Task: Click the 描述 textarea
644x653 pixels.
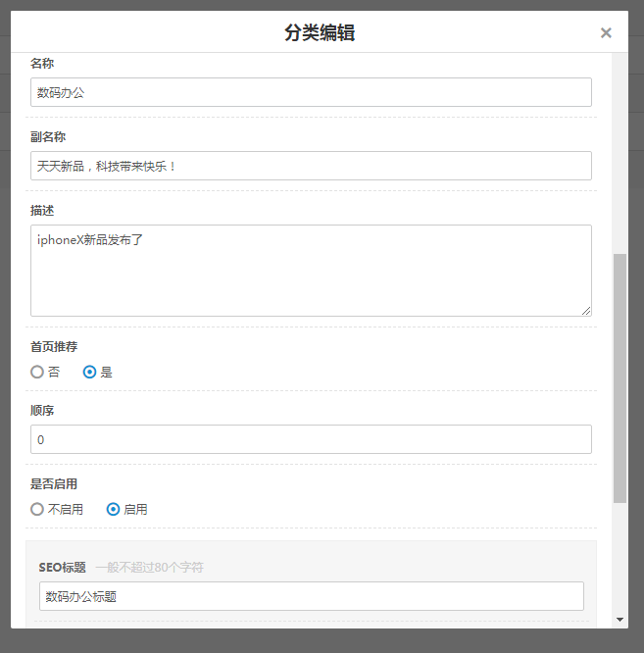Action: tap(311, 271)
